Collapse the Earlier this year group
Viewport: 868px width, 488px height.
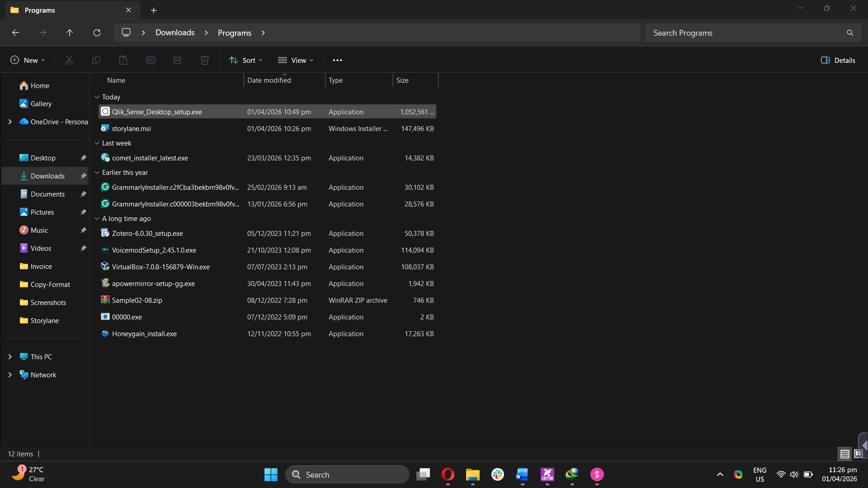[97, 173]
